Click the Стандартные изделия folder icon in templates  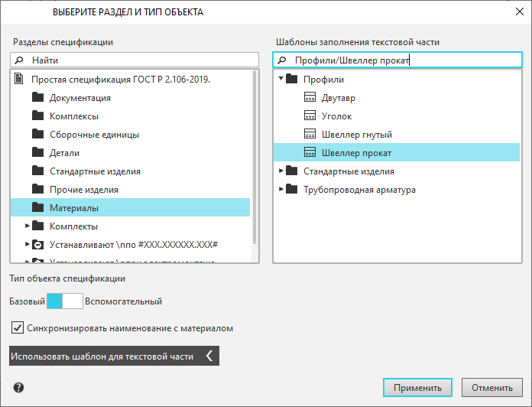click(291, 171)
